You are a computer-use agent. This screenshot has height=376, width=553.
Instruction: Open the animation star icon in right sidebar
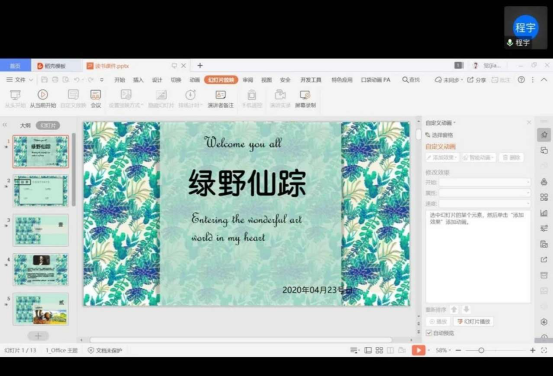[x=544, y=135]
